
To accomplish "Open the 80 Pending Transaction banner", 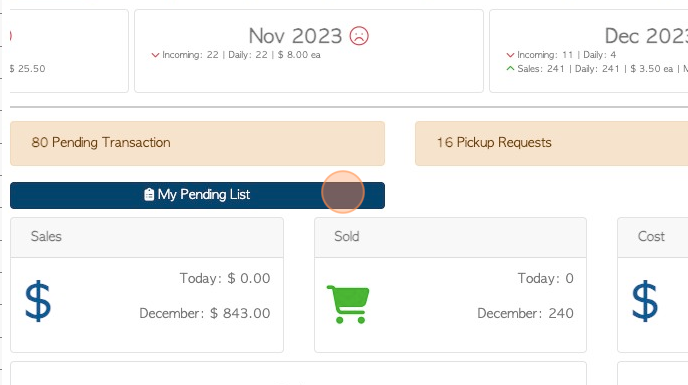I will pyautogui.click(x=197, y=144).
